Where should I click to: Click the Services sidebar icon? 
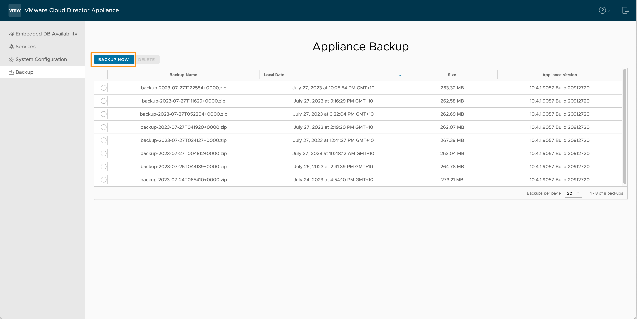pos(11,47)
